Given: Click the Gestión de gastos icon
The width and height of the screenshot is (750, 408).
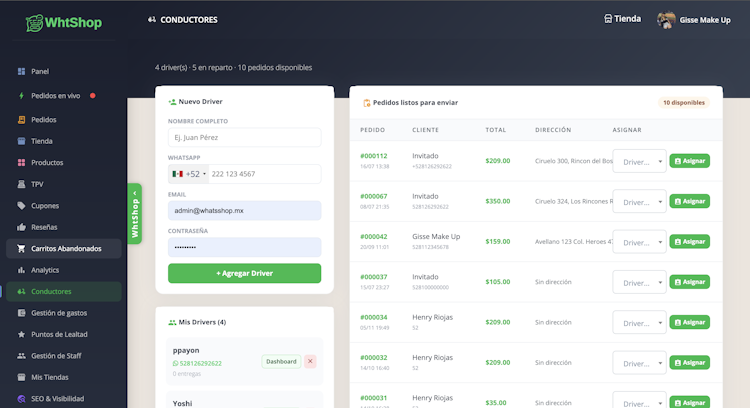Looking at the screenshot, I should 21,313.
